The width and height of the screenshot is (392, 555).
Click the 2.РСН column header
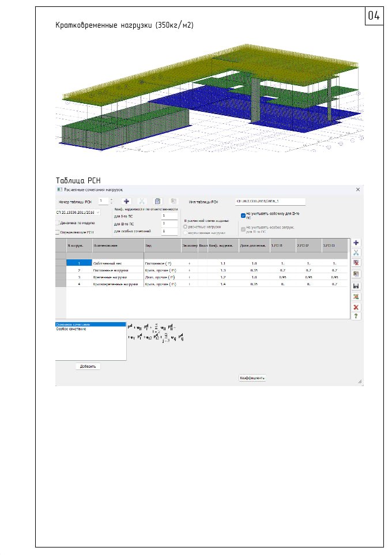click(309, 246)
